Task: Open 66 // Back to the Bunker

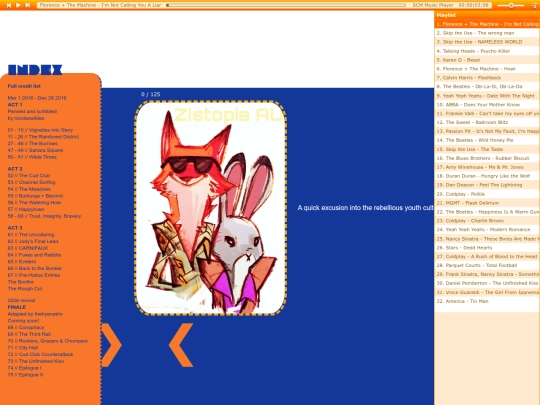Action: (x=35, y=268)
